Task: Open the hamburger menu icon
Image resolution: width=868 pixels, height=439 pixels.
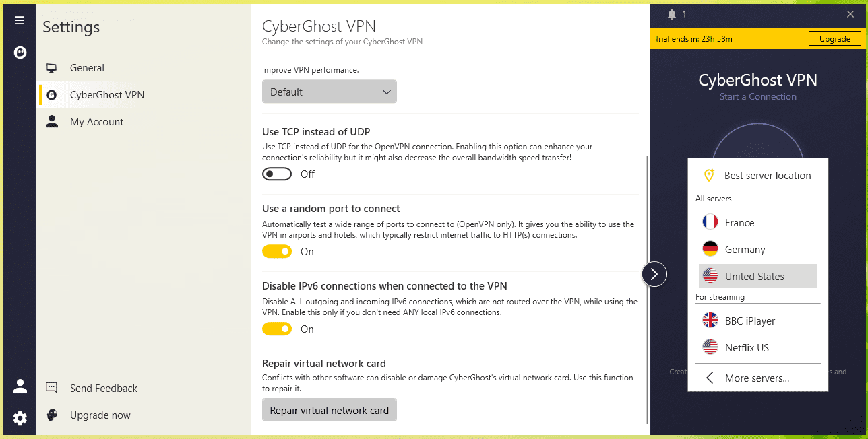Action: click(20, 20)
